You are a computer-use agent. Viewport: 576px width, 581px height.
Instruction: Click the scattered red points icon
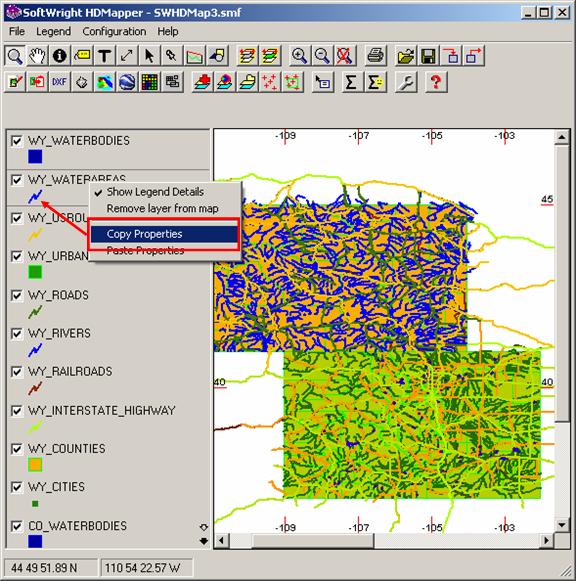click(x=270, y=82)
